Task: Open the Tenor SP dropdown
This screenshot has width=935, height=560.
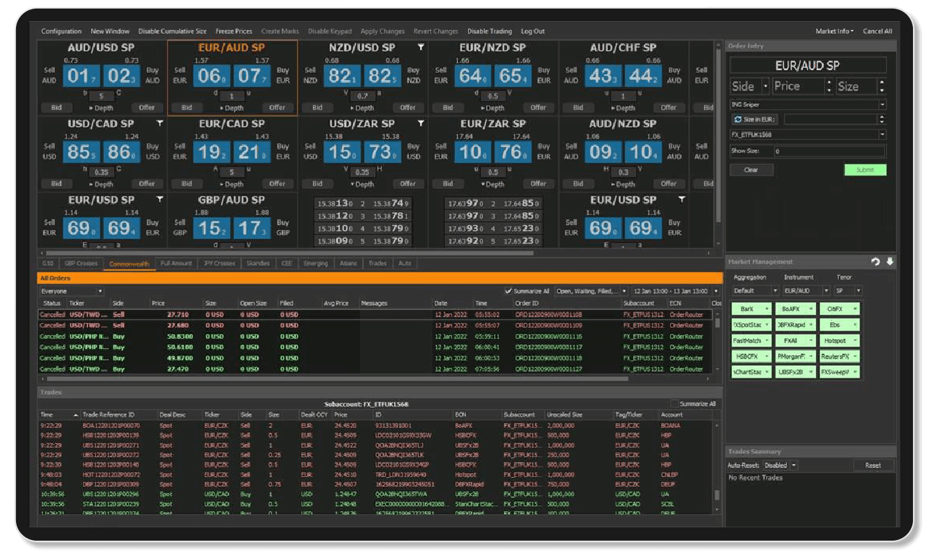Action: [x=848, y=291]
